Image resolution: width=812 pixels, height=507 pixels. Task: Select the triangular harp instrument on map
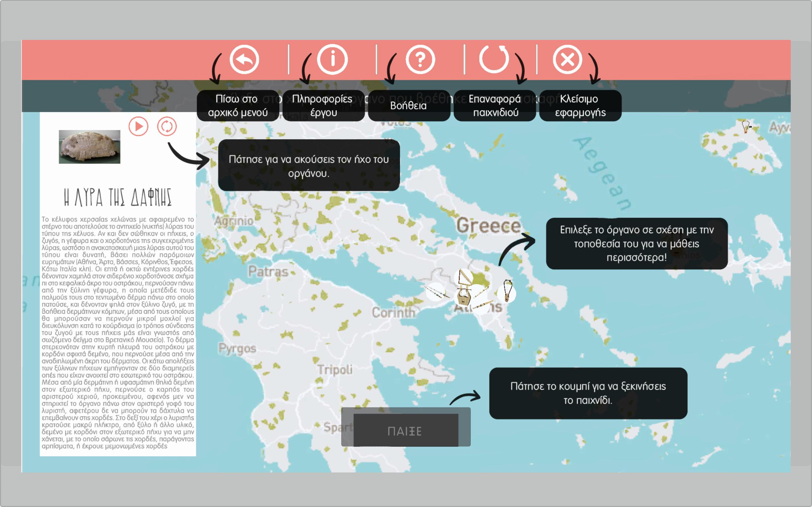(464, 277)
